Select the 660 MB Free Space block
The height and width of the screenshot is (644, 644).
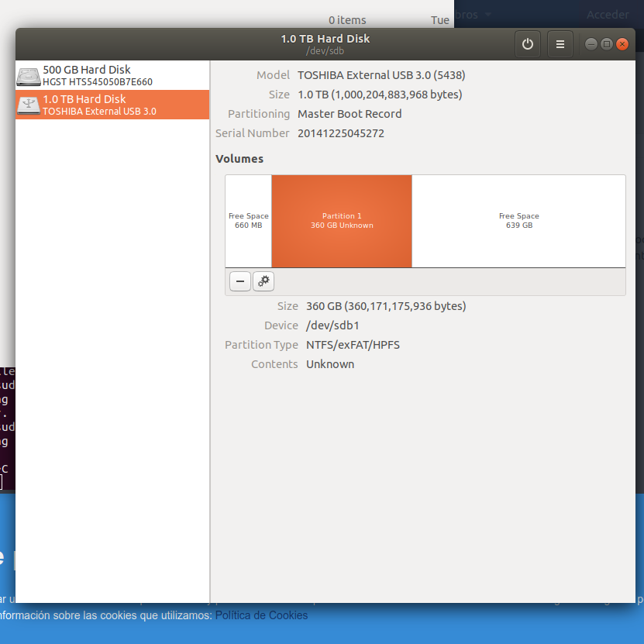click(248, 221)
